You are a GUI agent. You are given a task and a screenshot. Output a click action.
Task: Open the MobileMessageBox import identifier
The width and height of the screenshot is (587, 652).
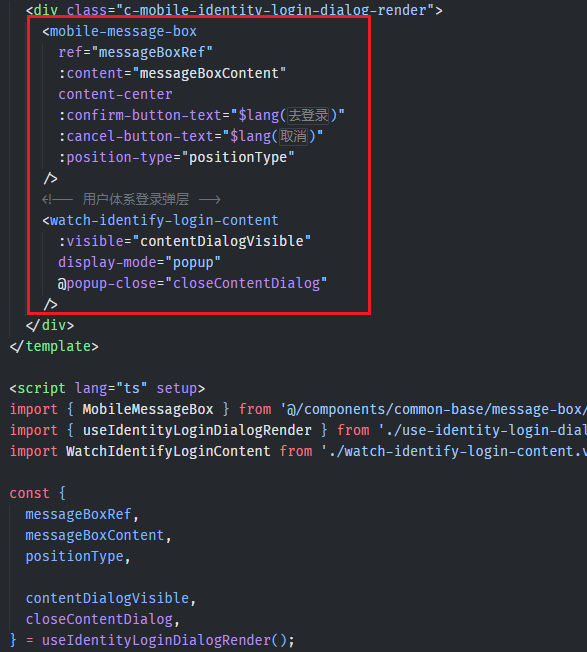[x=148, y=409]
